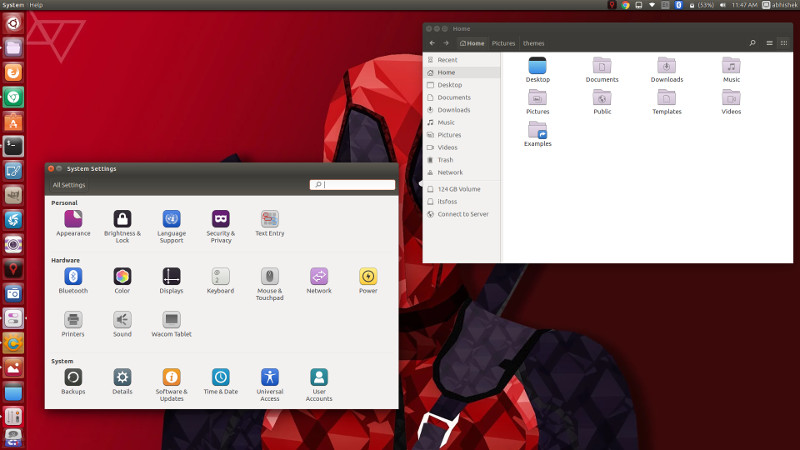
Task: Open the itsfoss volume in sidebar
Action: pyautogui.click(x=462, y=202)
